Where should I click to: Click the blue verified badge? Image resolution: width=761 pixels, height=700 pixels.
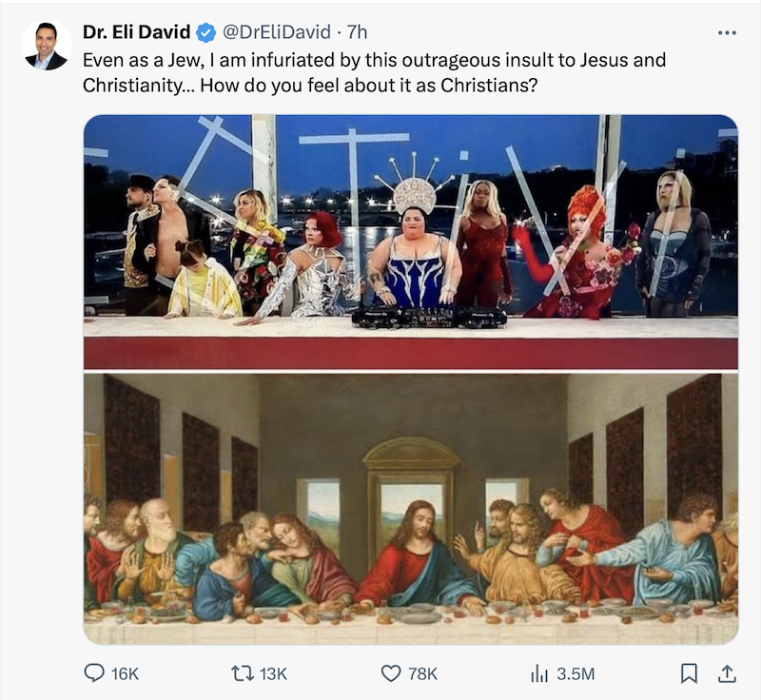tap(205, 33)
